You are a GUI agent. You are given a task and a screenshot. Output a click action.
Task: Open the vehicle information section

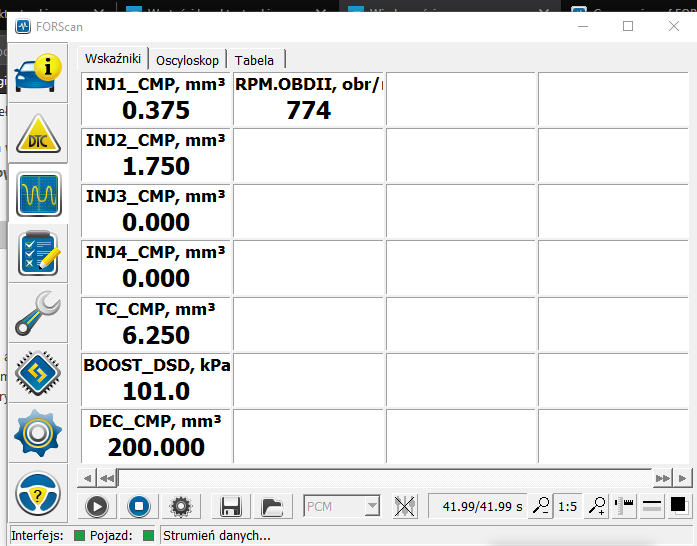[38, 72]
